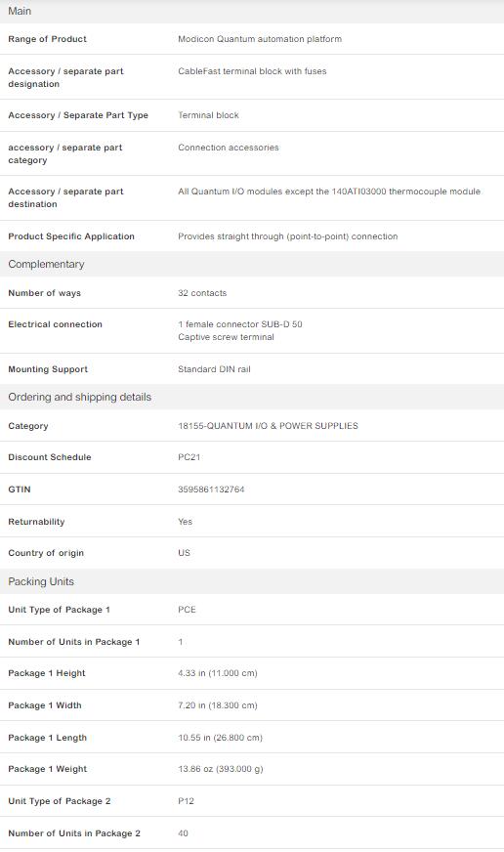This screenshot has height=852, width=504.
Task: Select the Captive screw terminal text
Action: pos(226,337)
